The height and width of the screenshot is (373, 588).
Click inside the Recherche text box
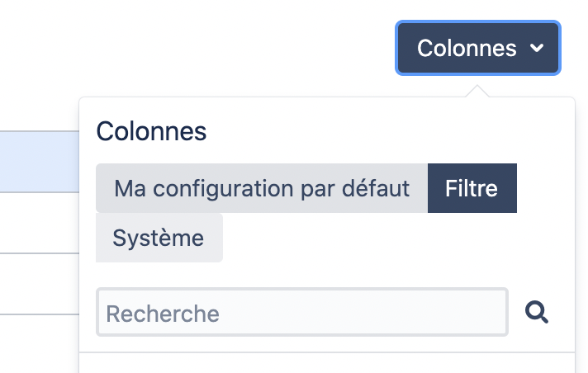(x=302, y=313)
